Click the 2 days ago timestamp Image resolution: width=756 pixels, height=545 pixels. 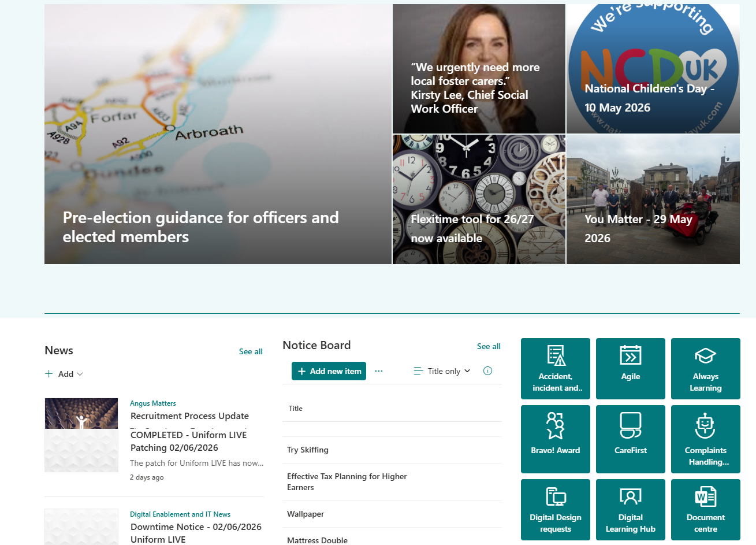point(147,477)
